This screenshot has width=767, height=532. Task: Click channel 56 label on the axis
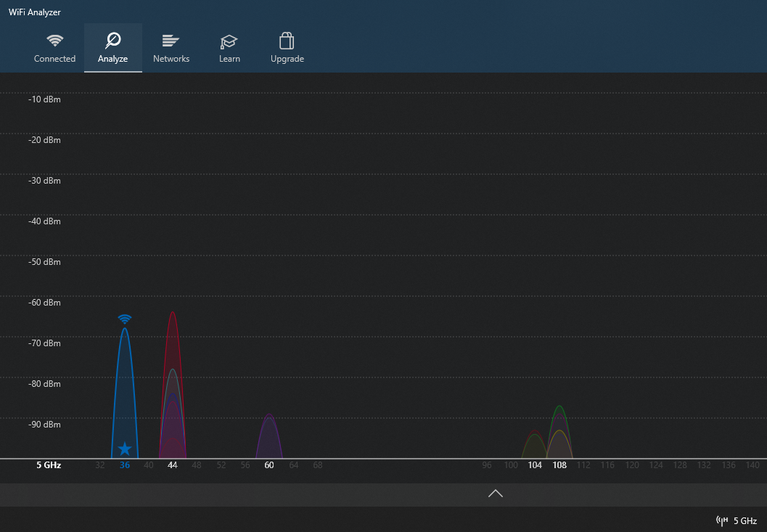245,465
